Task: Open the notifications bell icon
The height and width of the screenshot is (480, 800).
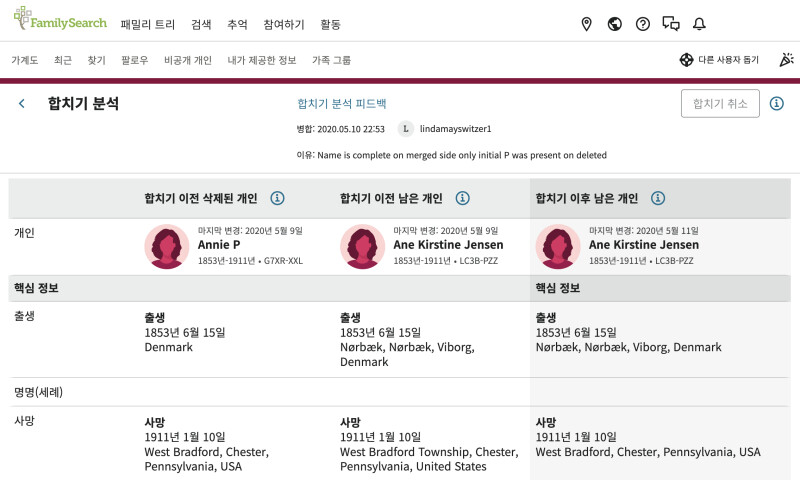Action: [699, 24]
